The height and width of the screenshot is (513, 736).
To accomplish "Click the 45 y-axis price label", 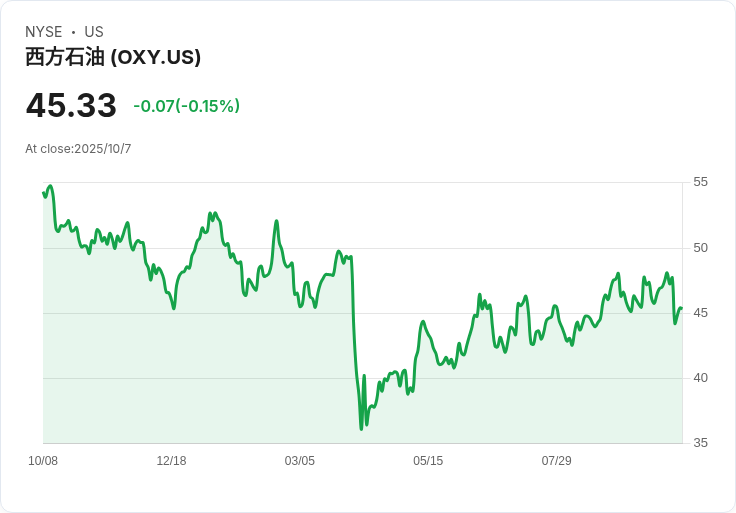I will [x=700, y=313].
